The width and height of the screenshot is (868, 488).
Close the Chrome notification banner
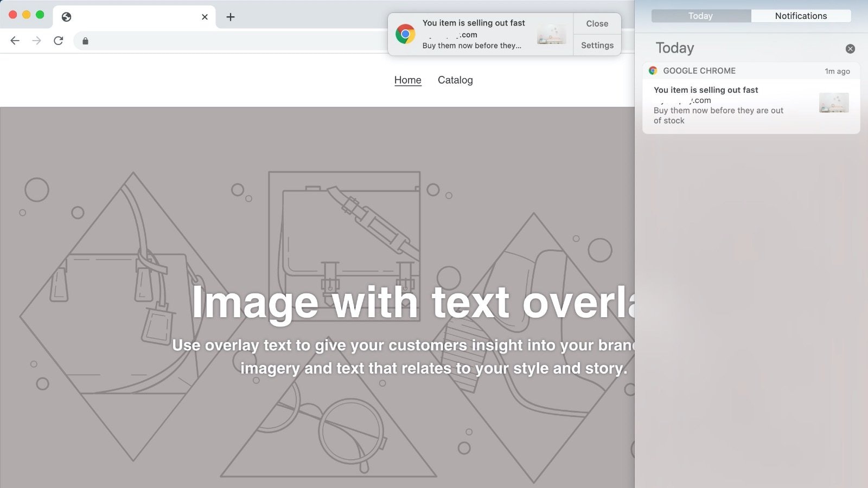pos(597,23)
